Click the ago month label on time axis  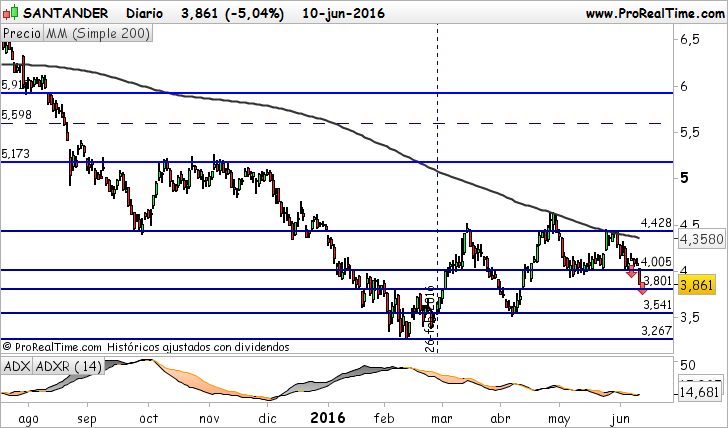(28, 420)
